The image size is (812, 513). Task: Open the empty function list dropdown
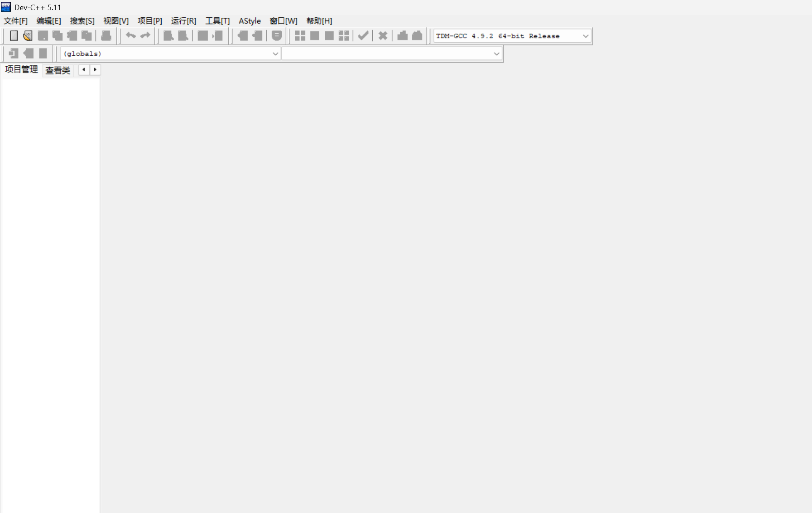coord(496,54)
